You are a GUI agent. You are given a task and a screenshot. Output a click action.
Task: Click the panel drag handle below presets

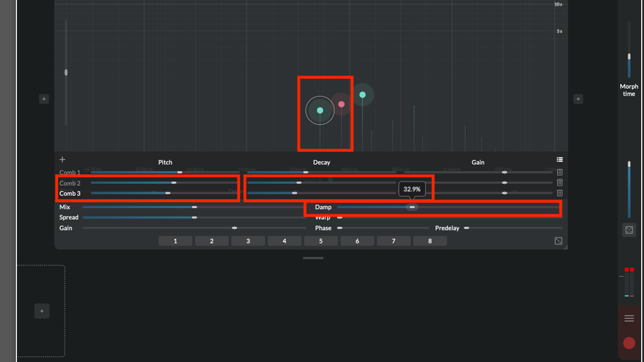(x=313, y=258)
